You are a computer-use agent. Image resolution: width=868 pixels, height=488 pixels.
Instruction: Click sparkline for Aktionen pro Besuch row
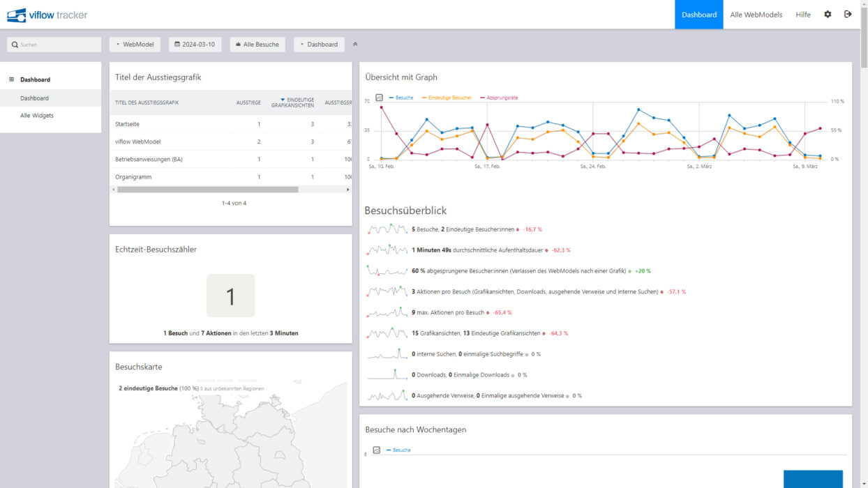pyautogui.click(x=387, y=291)
